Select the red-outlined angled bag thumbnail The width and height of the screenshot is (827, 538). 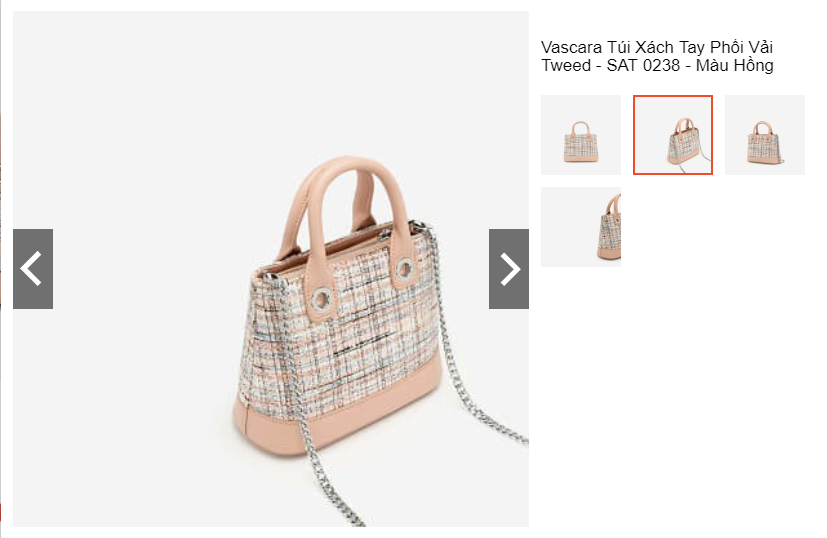click(672, 135)
